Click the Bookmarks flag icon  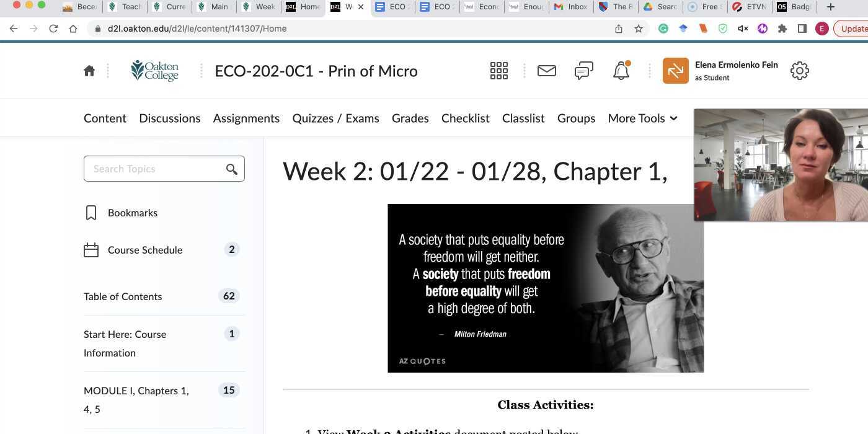click(x=91, y=212)
